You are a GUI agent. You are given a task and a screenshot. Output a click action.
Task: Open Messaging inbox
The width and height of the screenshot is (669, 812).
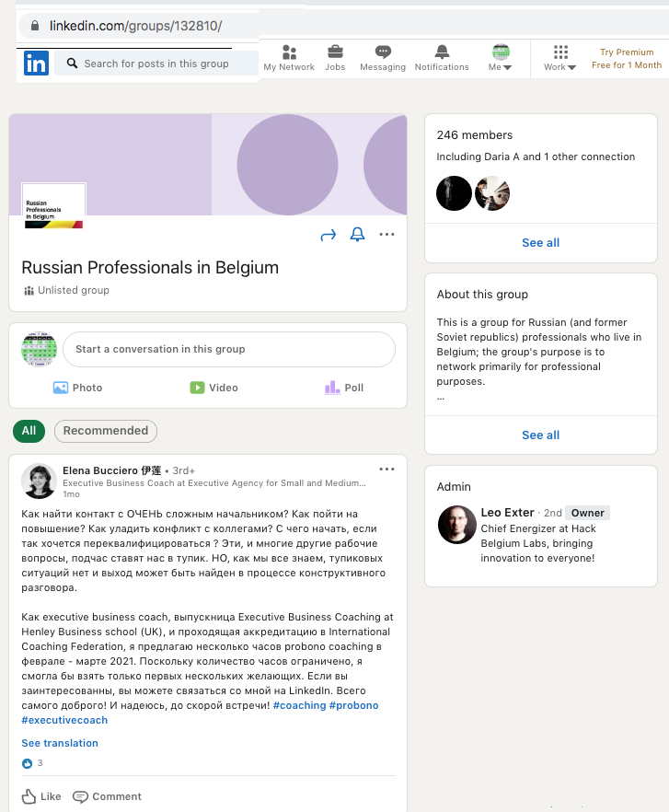click(383, 58)
